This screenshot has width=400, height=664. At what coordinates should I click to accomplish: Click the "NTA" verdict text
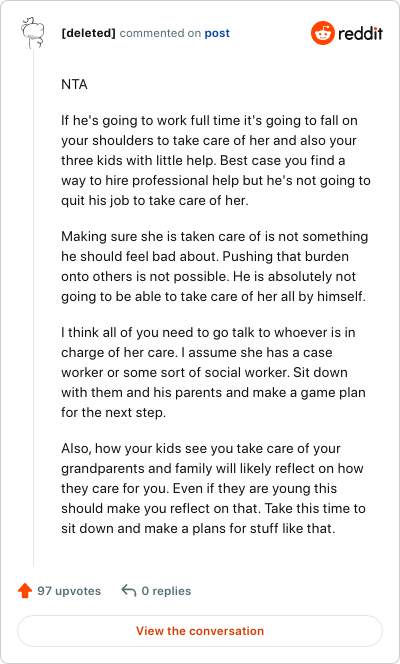click(x=74, y=85)
